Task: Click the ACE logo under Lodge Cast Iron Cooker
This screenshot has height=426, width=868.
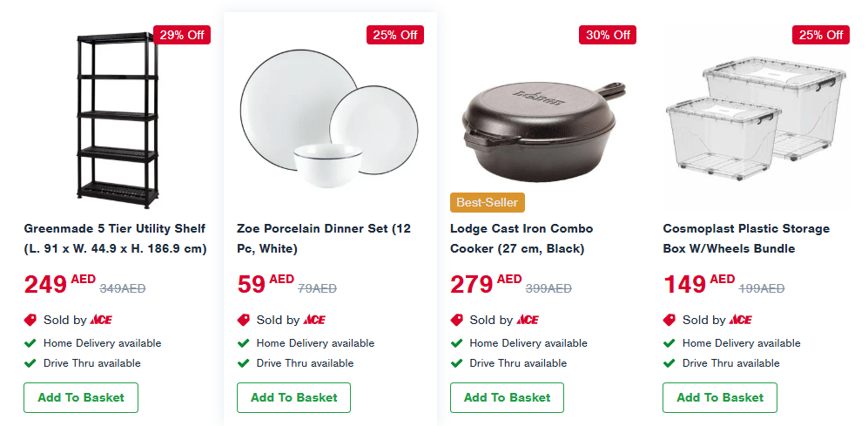Action: tap(528, 320)
